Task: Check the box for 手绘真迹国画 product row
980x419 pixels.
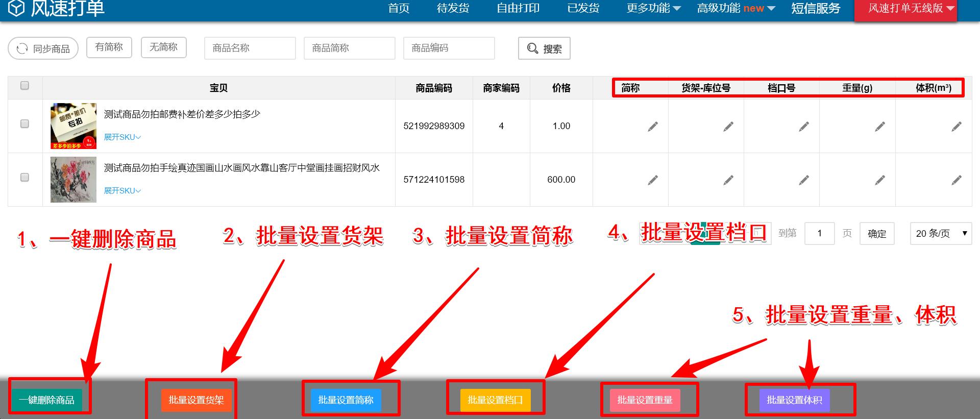Action: 24,178
